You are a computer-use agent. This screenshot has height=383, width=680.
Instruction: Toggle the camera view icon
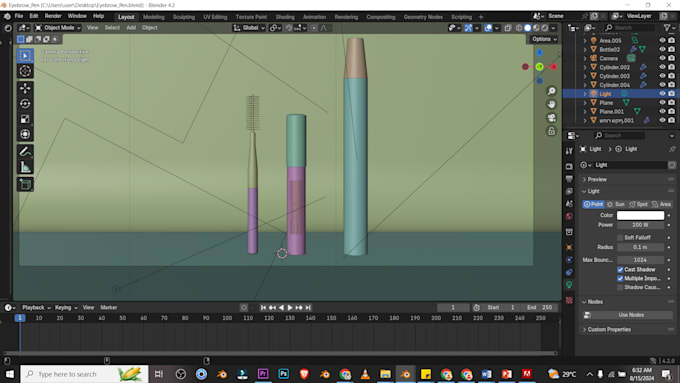coord(551,118)
